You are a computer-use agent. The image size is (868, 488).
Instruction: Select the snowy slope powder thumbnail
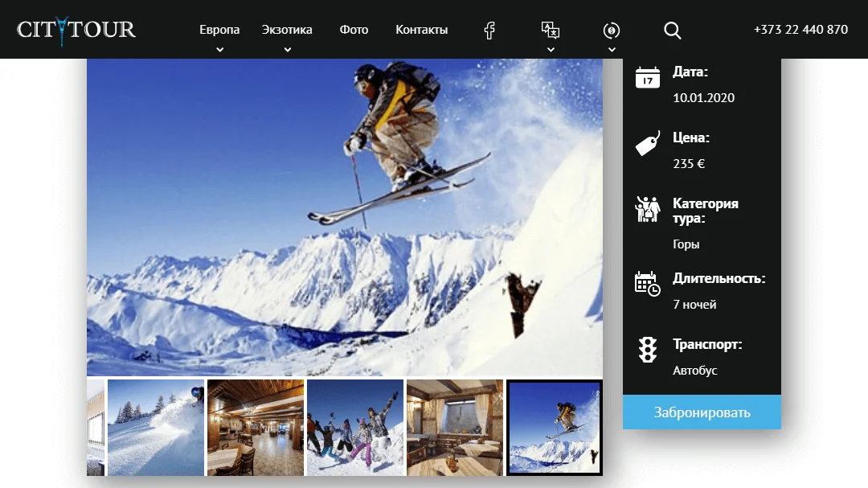(x=156, y=428)
